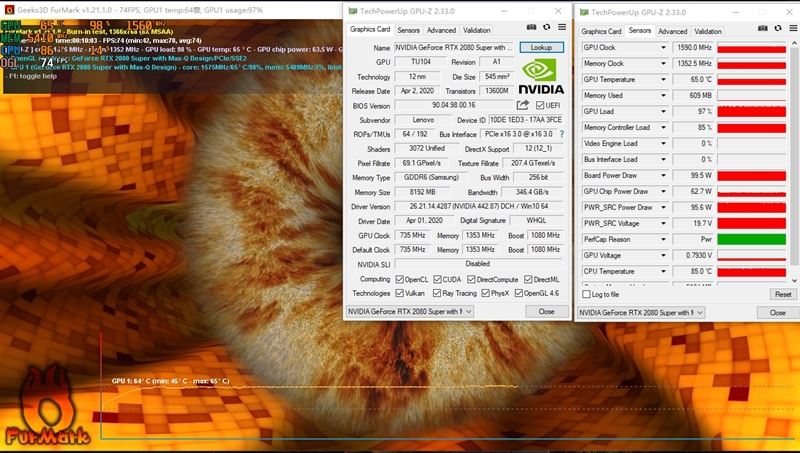Viewport: 800px width, 453px height.
Task: Open Memory Used sensor dropdown
Action: coord(663,95)
